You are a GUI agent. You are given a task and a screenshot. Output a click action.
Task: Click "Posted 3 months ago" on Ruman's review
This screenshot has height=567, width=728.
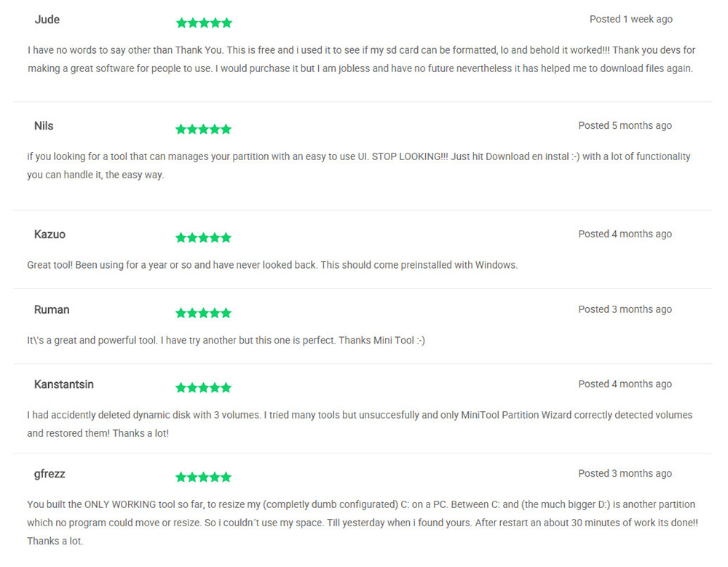tap(625, 309)
